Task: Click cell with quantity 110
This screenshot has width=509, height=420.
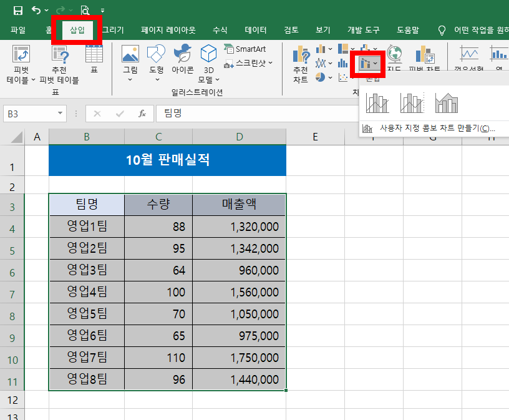Action: click(x=158, y=358)
